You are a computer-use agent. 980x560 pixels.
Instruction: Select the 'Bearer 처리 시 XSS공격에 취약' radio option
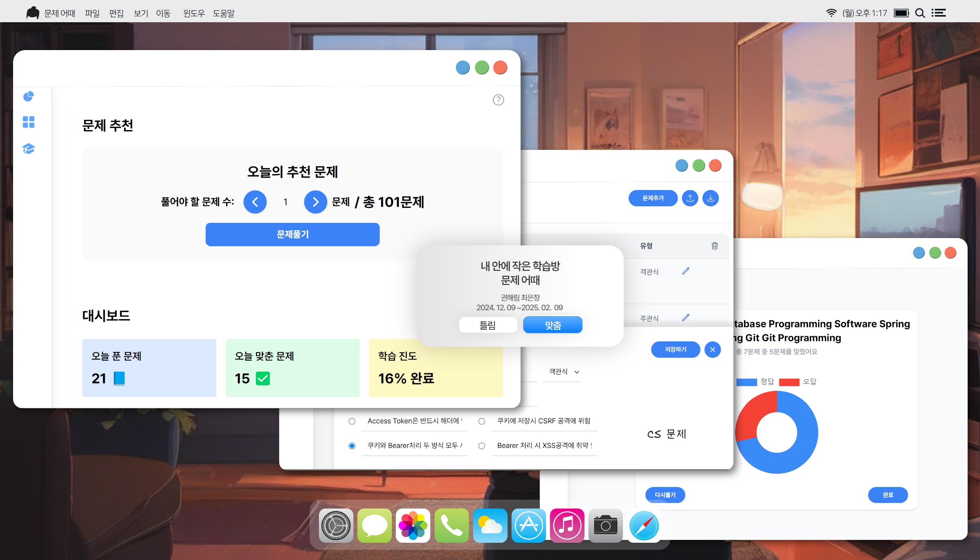pos(481,446)
